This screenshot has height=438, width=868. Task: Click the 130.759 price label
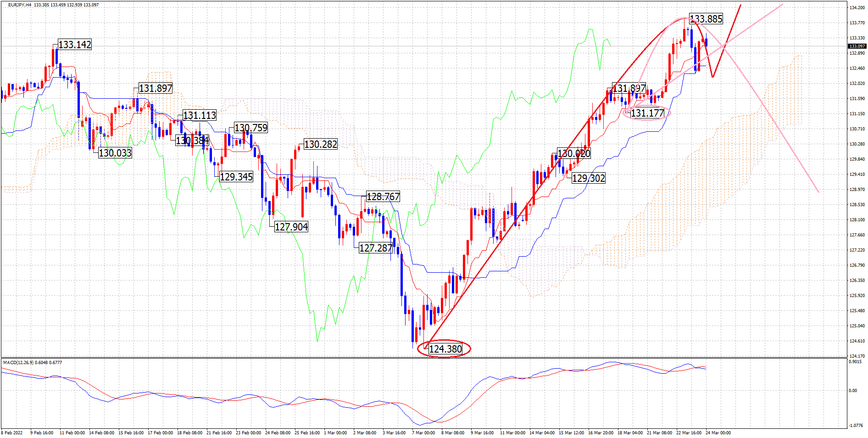click(251, 128)
